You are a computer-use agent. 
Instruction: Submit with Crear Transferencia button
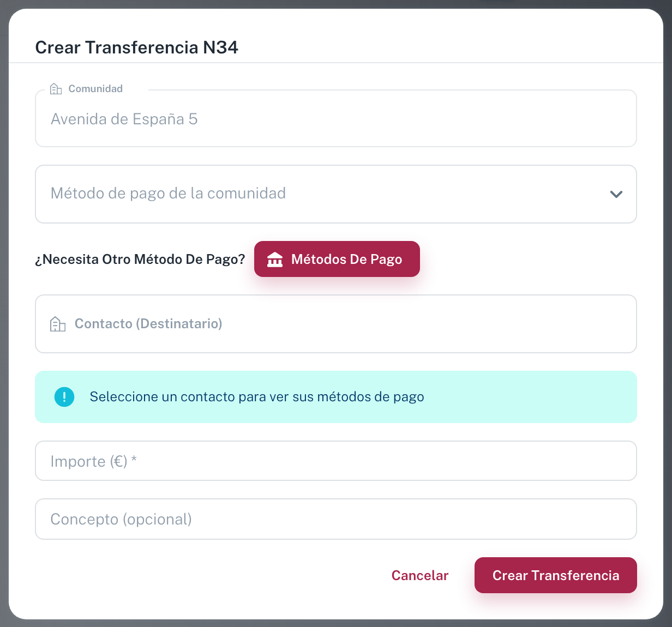pyautogui.click(x=556, y=575)
